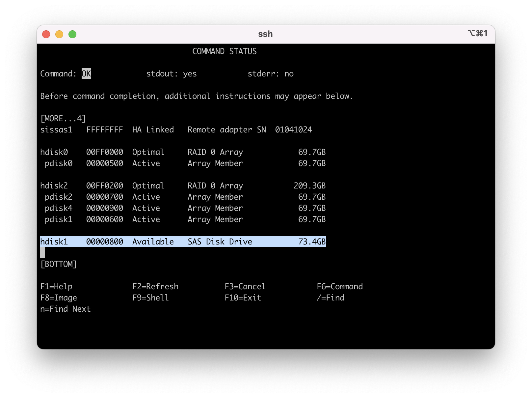Click the 209.3GB size value

click(310, 186)
